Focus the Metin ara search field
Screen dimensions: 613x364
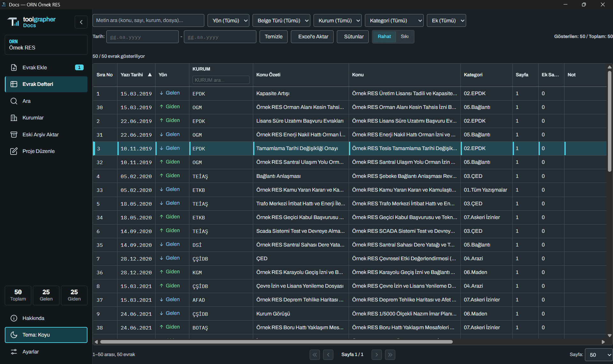(x=148, y=20)
